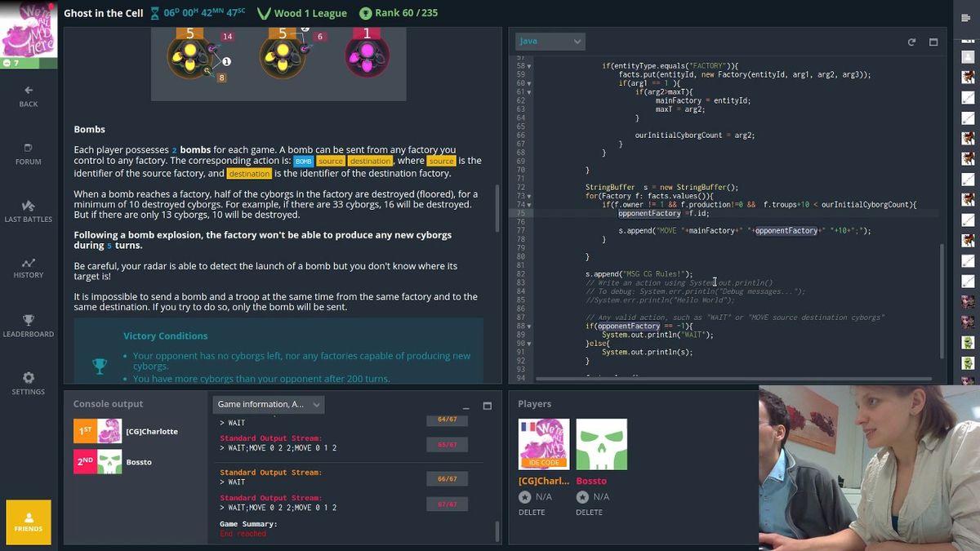This screenshot has width=980, height=551.
Task: Open the Forum from the sidebar
Action: pyautogui.click(x=29, y=153)
